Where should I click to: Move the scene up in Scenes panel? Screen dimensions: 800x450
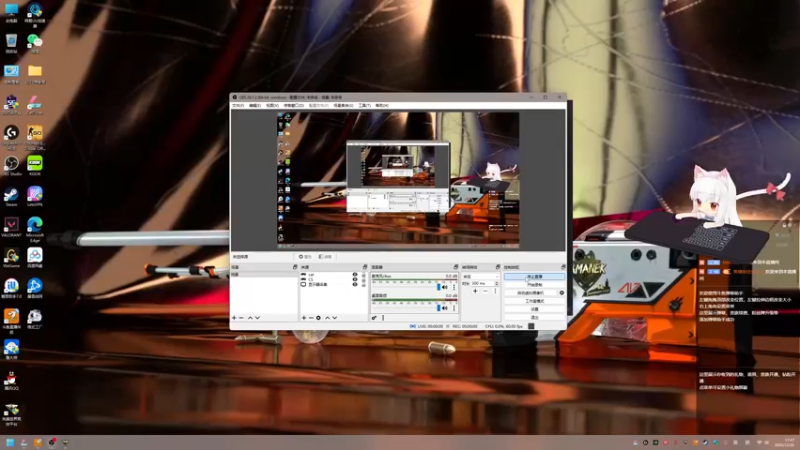click(x=250, y=318)
